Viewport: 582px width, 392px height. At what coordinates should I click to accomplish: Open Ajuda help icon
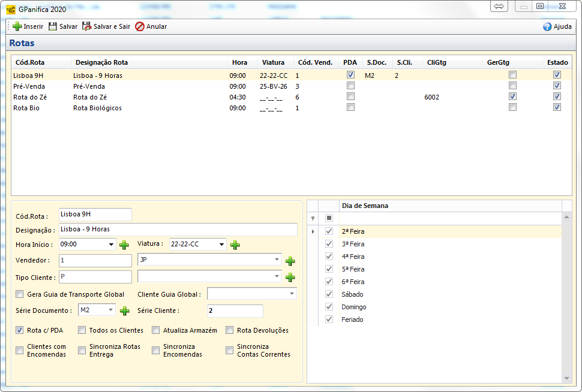click(547, 26)
